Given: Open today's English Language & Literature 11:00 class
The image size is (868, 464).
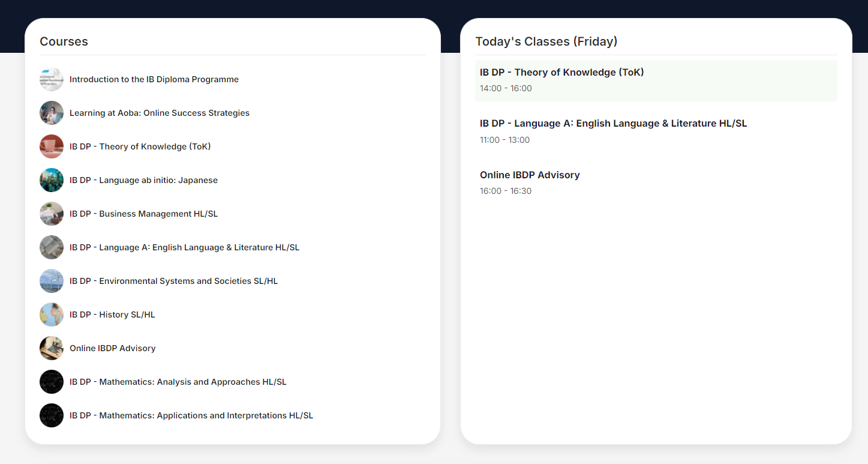Looking at the screenshot, I should pyautogui.click(x=613, y=124).
